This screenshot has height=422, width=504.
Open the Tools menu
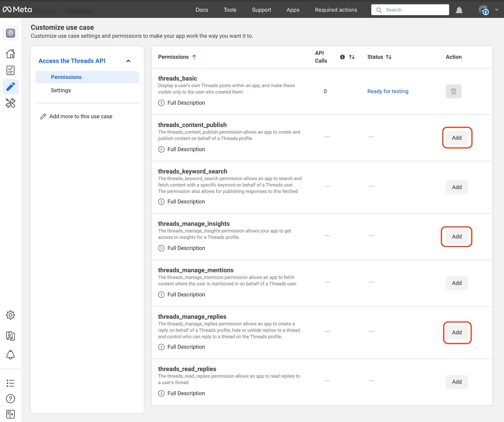pyautogui.click(x=230, y=10)
